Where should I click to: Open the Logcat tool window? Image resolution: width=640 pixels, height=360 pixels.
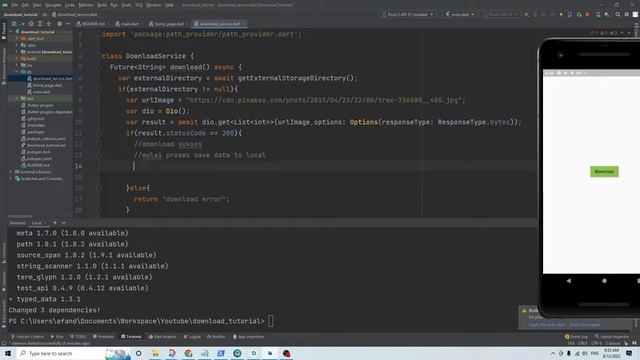pos(192,337)
